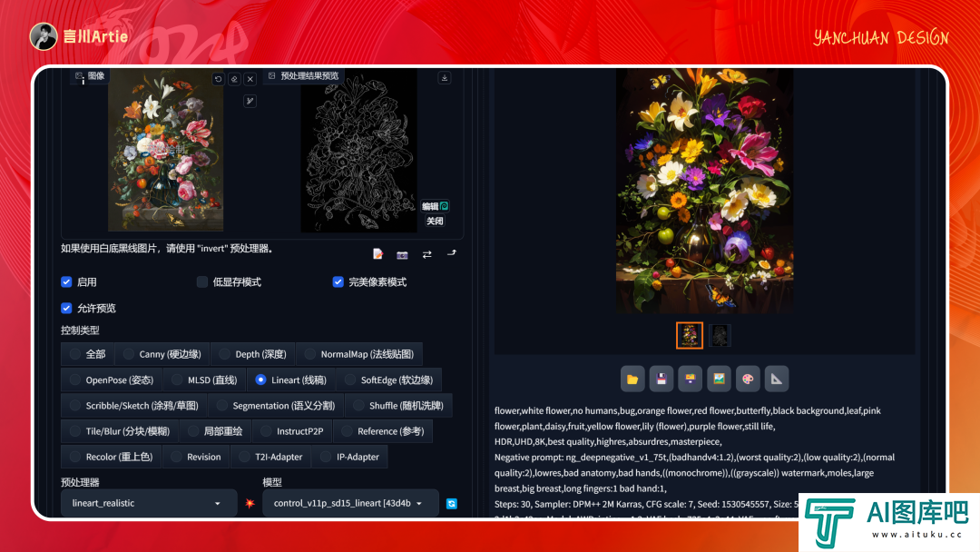980x552 pixels.
Task: Click the mirror webcam swap arrows icon
Action: [426, 254]
